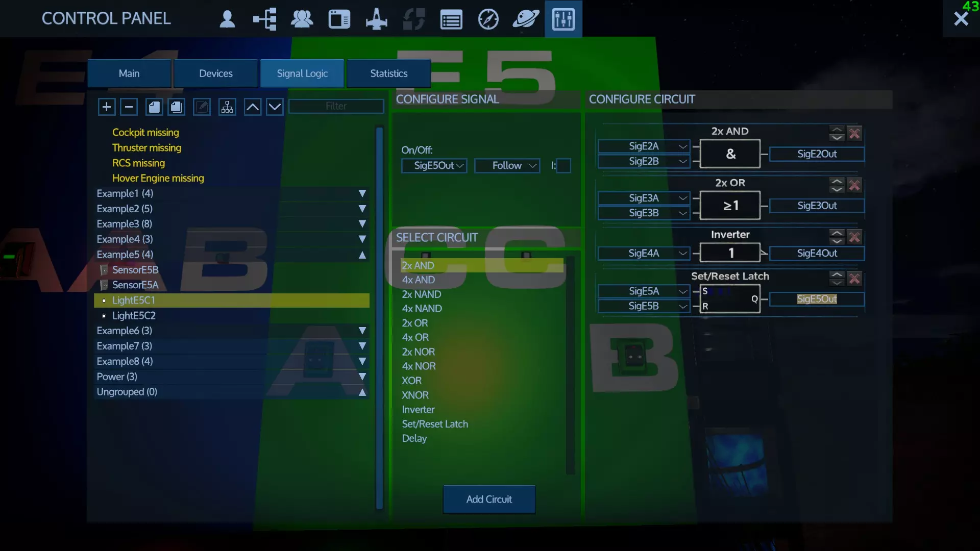Screen dimensions: 980x551
Task: Open the planet galaxy icon
Action: coord(525,19)
